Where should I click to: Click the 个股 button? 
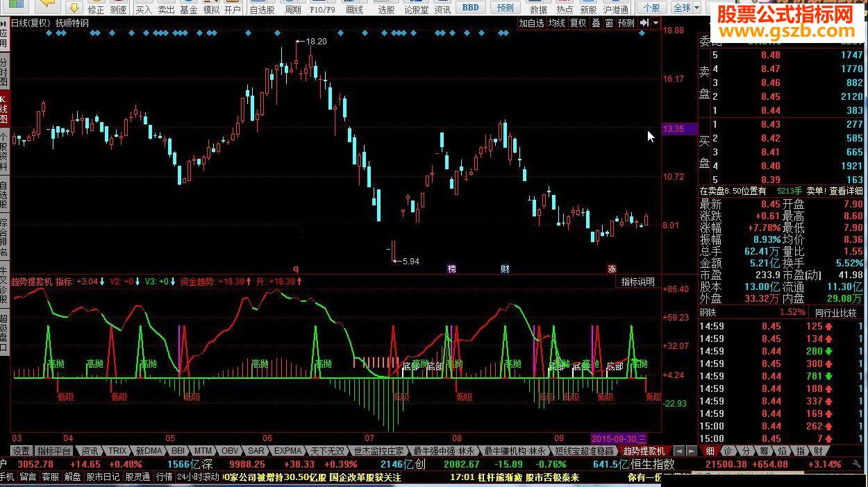pyautogui.click(x=651, y=8)
